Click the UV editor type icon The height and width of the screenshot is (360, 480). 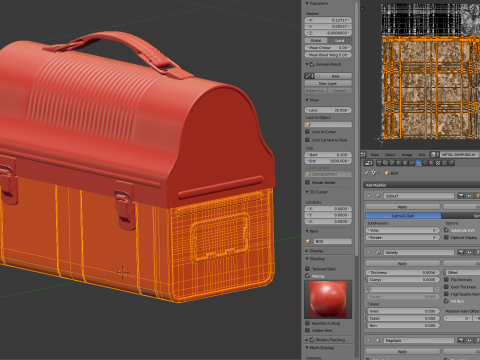click(363, 154)
